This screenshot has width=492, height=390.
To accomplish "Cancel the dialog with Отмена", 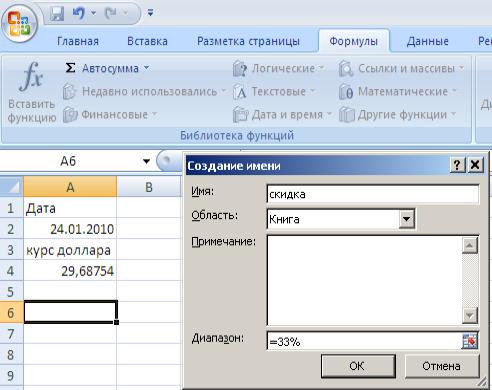I will (x=441, y=366).
